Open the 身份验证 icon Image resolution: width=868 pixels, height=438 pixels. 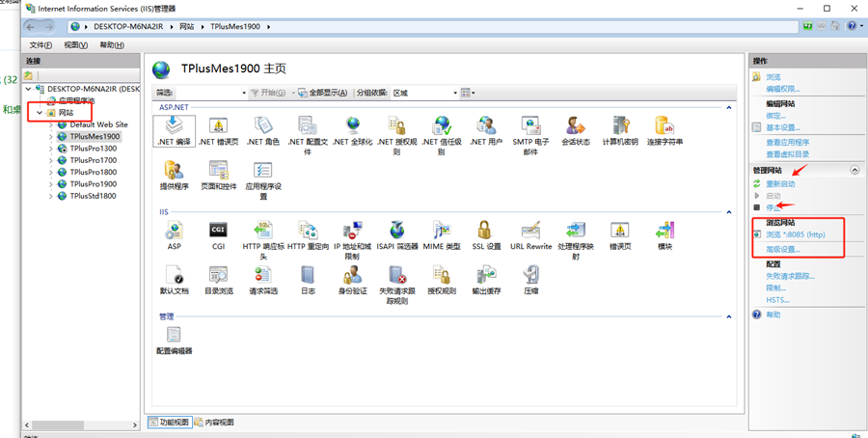coord(352,279)
